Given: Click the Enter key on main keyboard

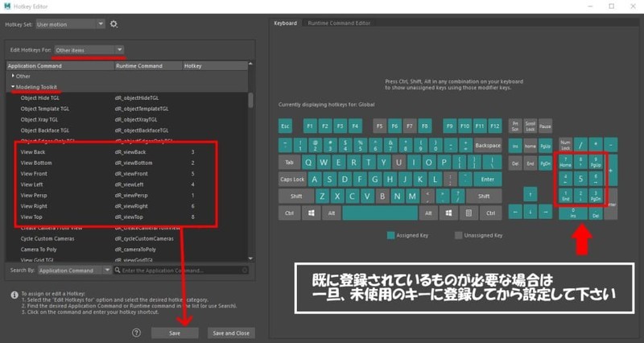Looking at the screenshot, I should 488,180.
